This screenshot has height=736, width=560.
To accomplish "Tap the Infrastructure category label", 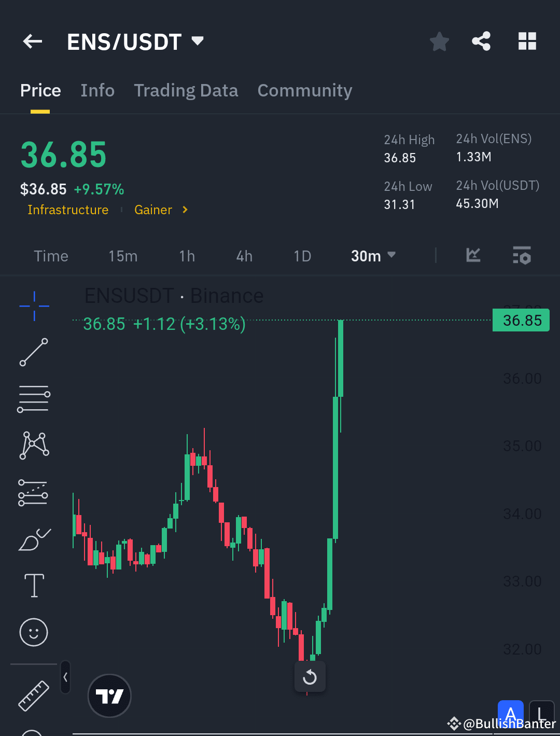I will coord(68,210).
